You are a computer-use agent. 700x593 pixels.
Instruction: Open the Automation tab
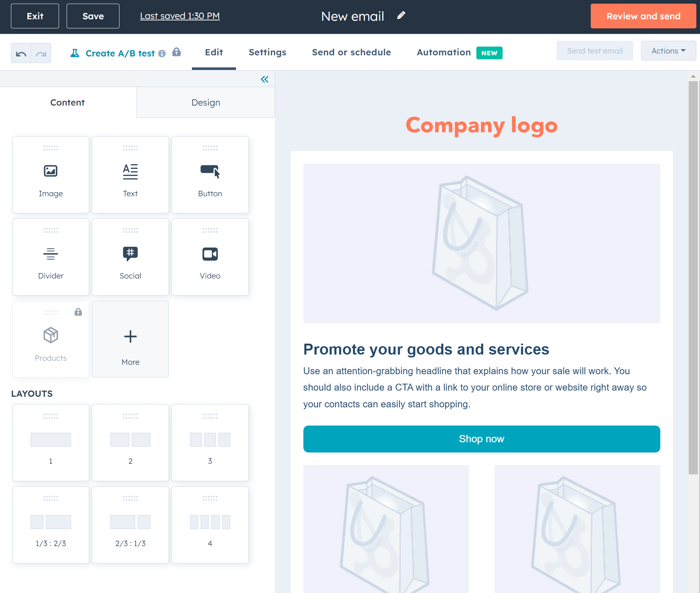[443, 52]
